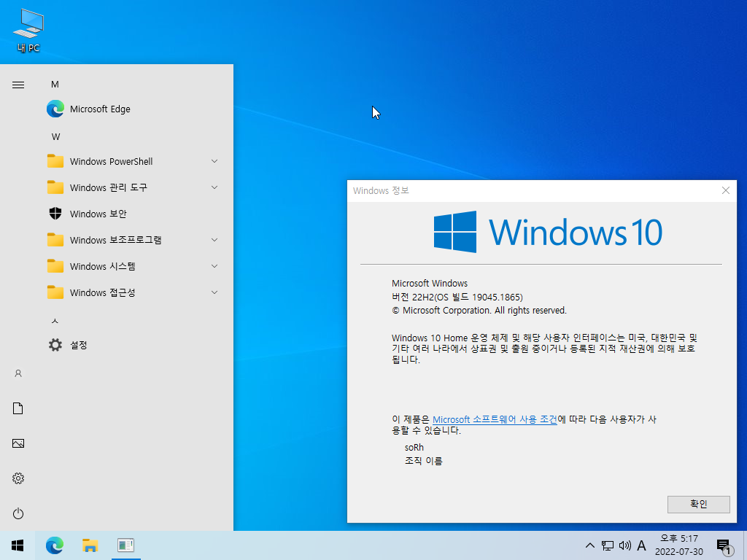Open Microsoft 소프트웨어 사용 조건 link

tap(495, 419)
